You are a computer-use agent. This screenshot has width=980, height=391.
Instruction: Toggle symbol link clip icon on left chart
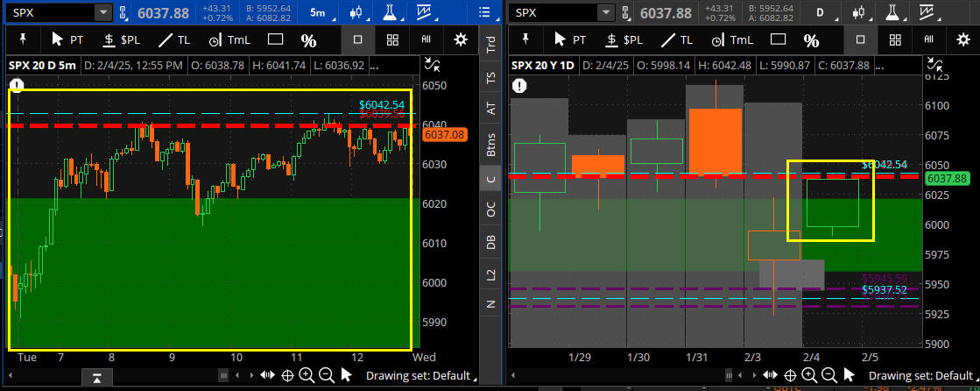(x=123, y=12)
